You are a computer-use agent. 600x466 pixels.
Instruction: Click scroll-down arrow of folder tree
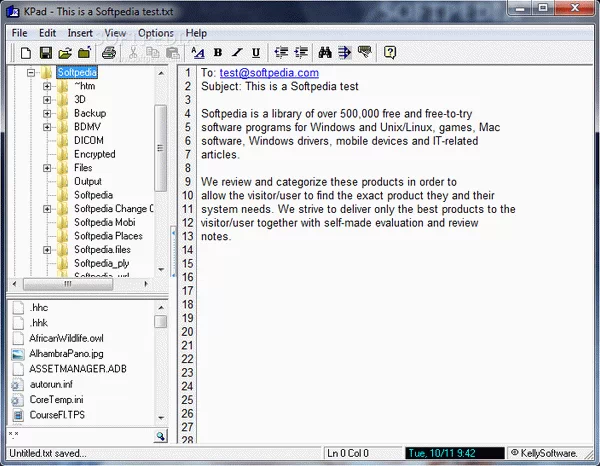161,270
